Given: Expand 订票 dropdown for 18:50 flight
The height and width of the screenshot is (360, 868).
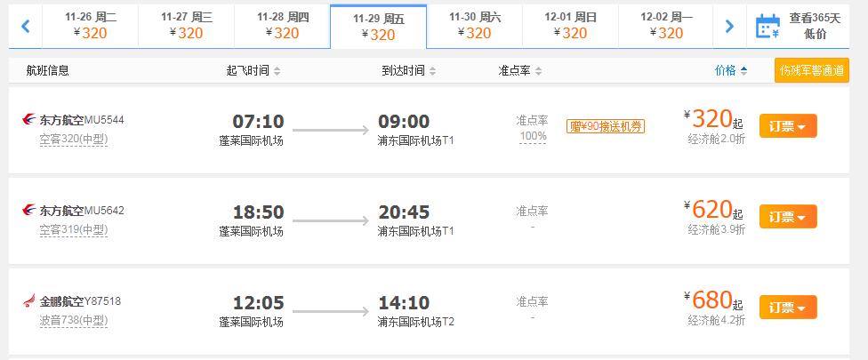Looking at the screenshot, I should 787,217.
